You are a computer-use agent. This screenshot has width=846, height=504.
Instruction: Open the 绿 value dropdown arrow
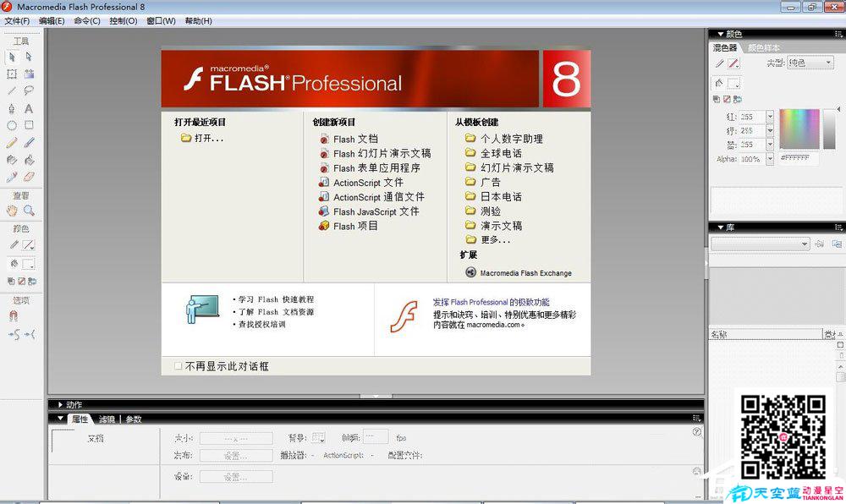(x=770, y=130)
